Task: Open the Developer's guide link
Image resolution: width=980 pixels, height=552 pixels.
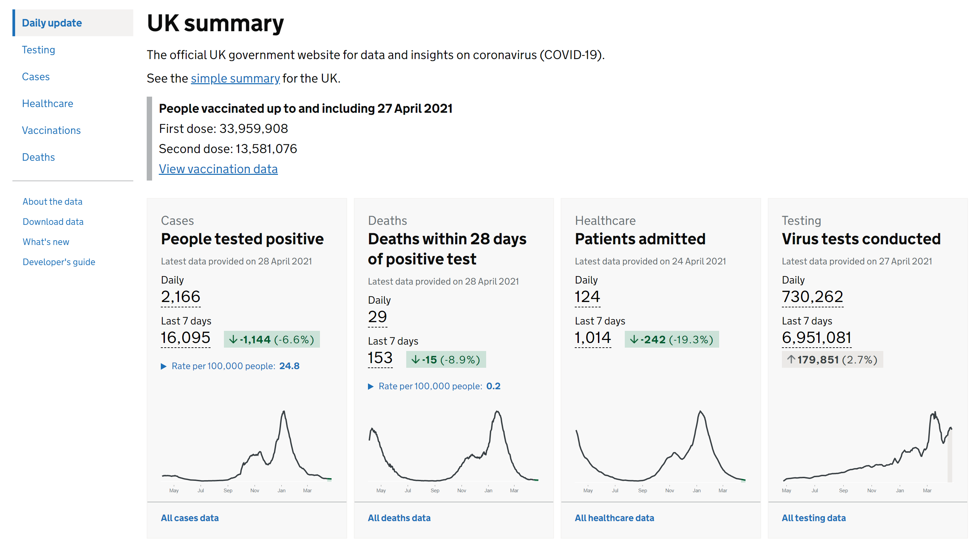Action: tap(59, 262)
